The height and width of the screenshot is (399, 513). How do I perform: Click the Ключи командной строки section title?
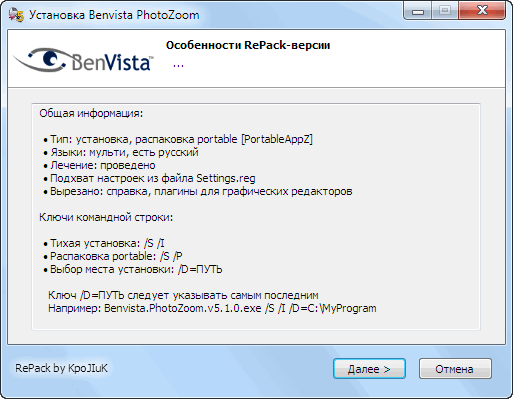106,217
